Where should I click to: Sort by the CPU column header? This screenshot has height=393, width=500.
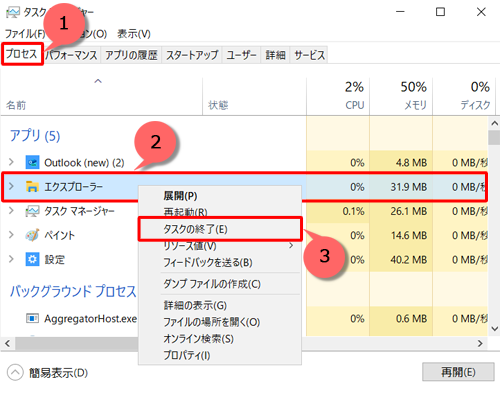(338, 97)
